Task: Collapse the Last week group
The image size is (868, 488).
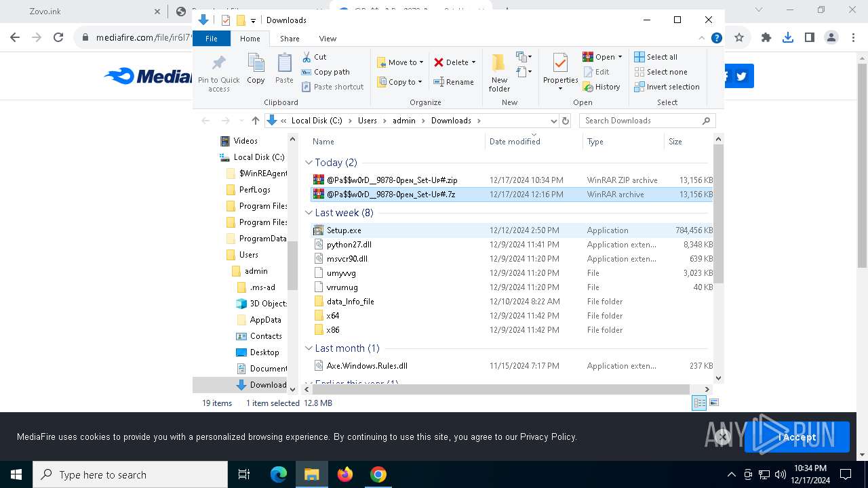Action: [x=309, y=213]
